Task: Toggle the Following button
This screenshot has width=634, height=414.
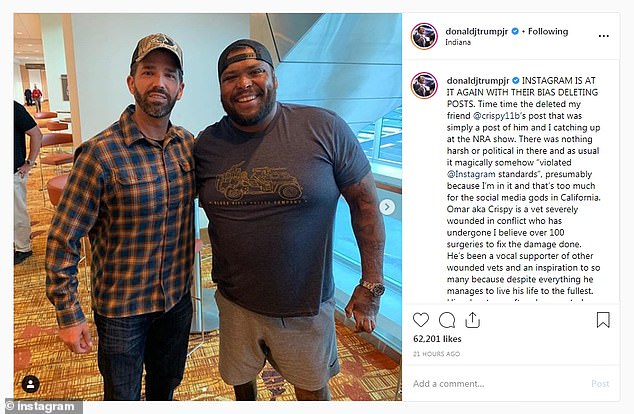Action: click(x=548, y=31)
